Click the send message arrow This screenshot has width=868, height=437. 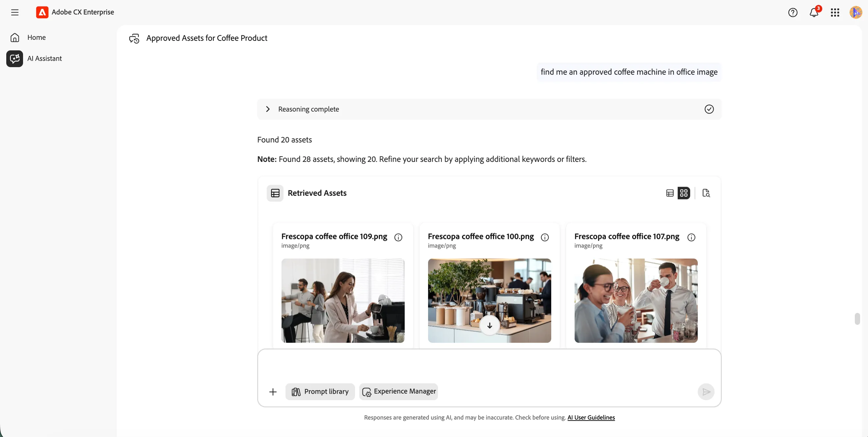pyautogui.click(x=706, y=392)
